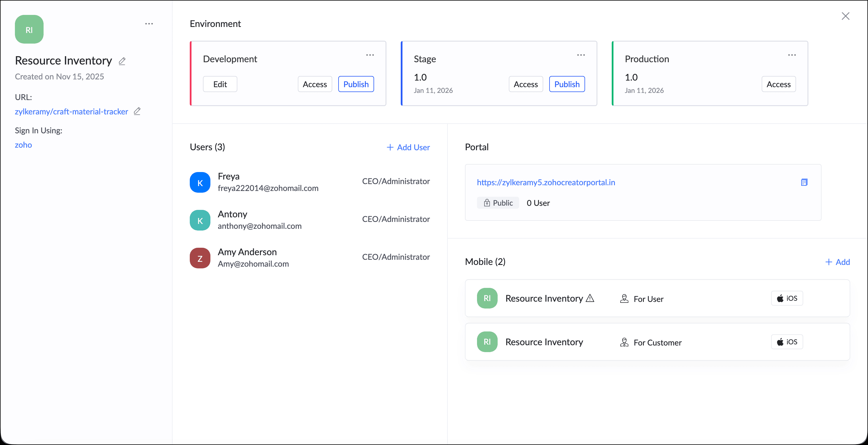Open the zylkeramy5 portal link

click(546, 182)
